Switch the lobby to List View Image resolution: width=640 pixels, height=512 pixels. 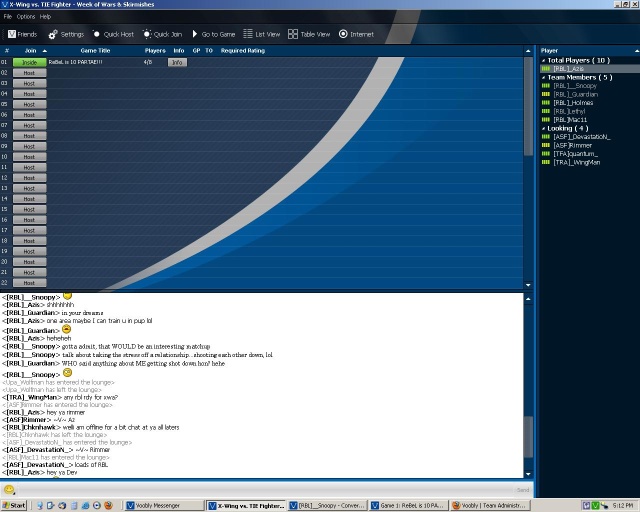click(262, 34)
